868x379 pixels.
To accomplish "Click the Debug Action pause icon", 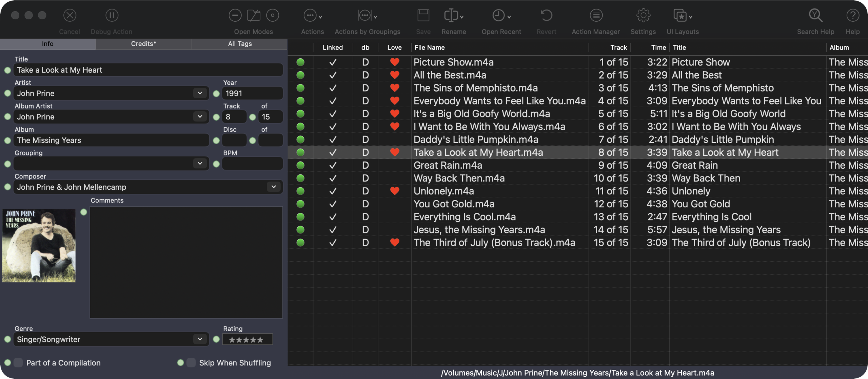I will (x=112, y=15).
